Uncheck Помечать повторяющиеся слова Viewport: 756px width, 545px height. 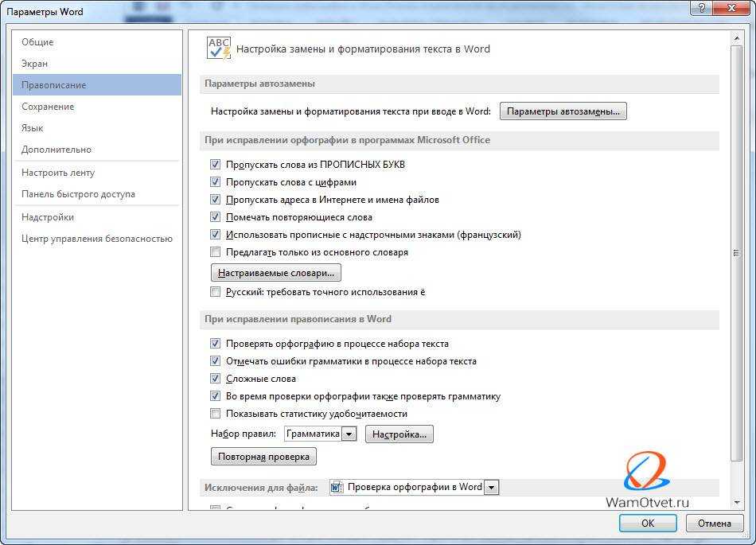[215, 217]
